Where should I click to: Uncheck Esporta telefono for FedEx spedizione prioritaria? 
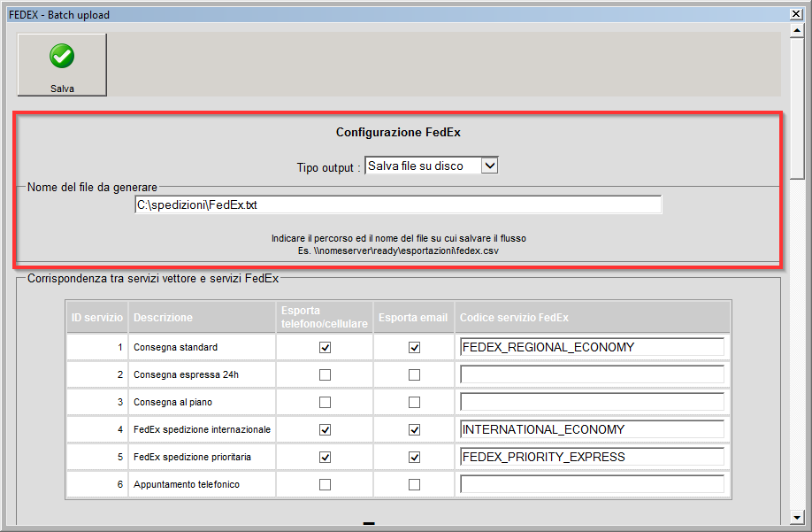(x=325, y=457)
